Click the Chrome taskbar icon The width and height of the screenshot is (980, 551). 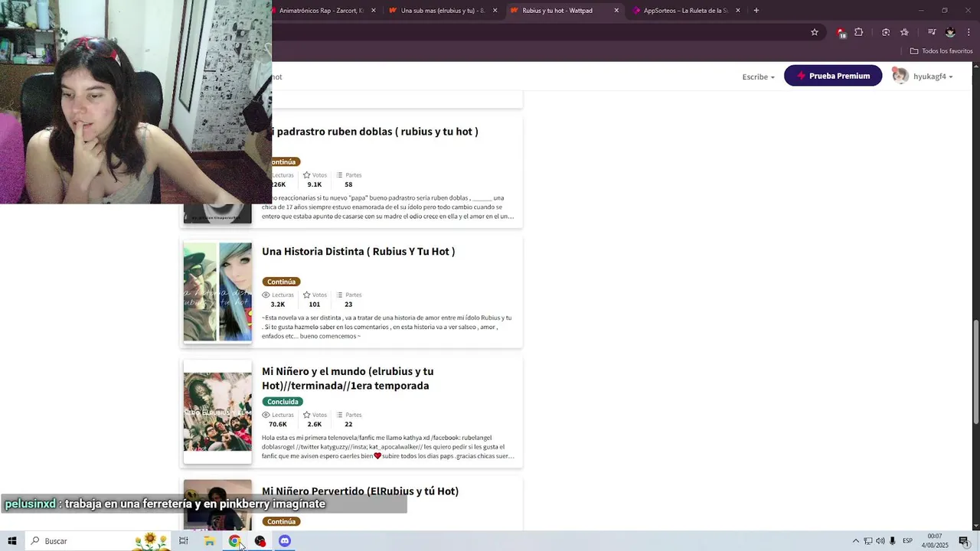234,541
